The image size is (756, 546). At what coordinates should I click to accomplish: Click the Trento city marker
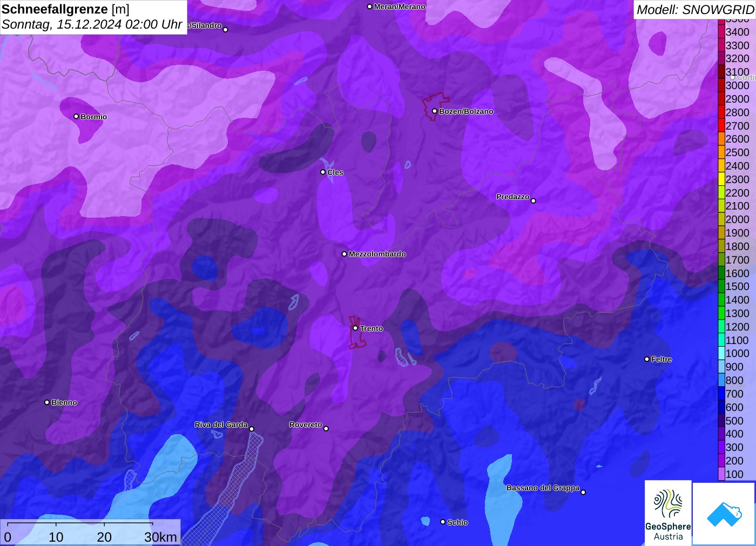(x=355, y=328)
